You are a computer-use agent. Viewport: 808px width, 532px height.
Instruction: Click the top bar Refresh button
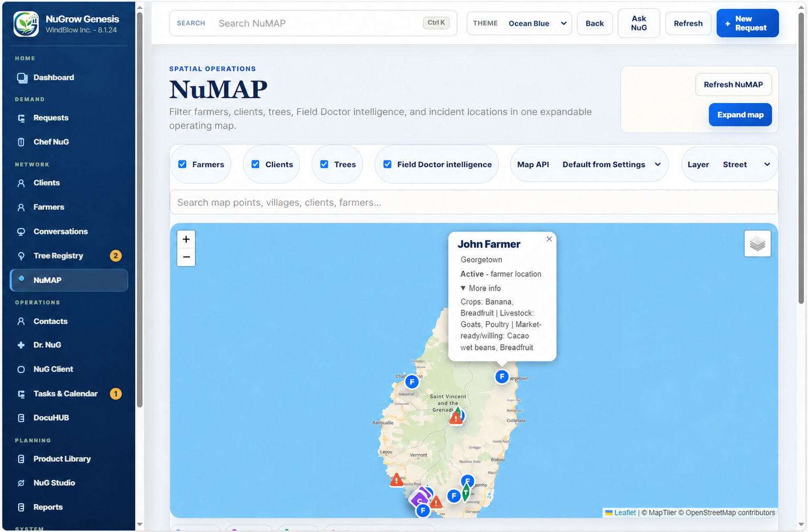(x=688, y=24)
